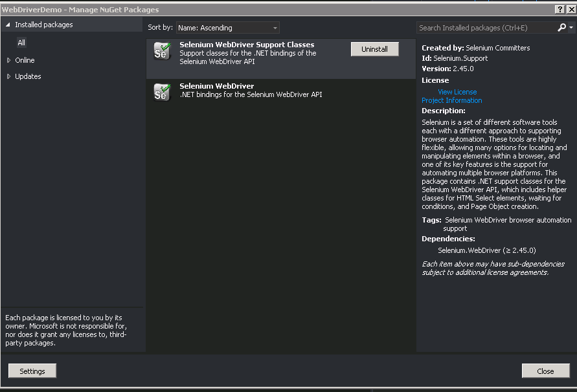Expand the Online section arrow
577x392 pixels.
point(8,60)
